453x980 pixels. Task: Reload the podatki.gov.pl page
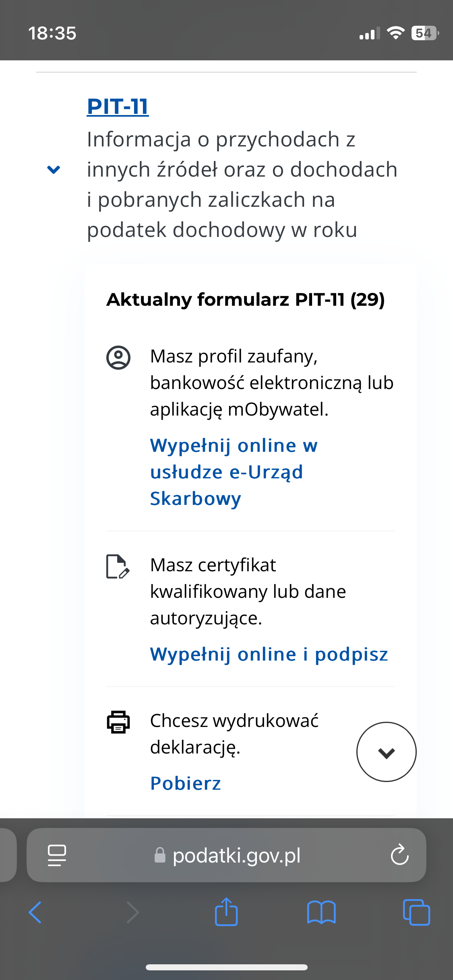point(399,855)
